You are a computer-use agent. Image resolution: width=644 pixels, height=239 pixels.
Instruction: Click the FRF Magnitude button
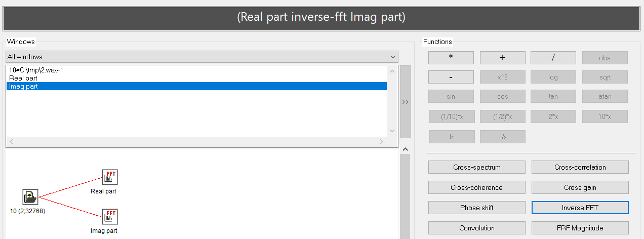click(580, 228)
